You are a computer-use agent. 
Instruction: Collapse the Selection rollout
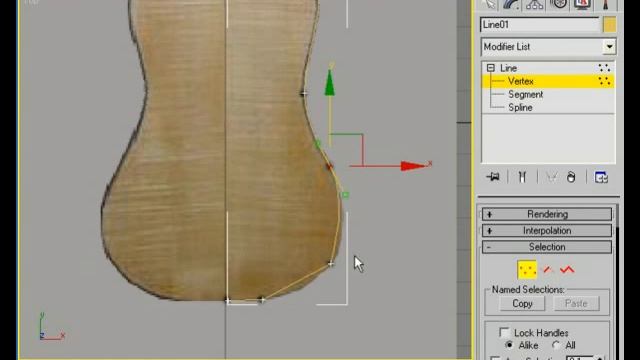pos(547,247)
